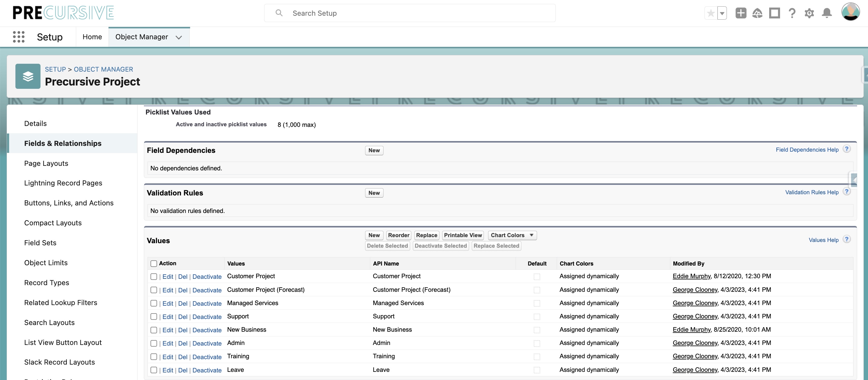Click the Precursive Project object icon
Screen dimensions: 868x380
pos(28,76)
